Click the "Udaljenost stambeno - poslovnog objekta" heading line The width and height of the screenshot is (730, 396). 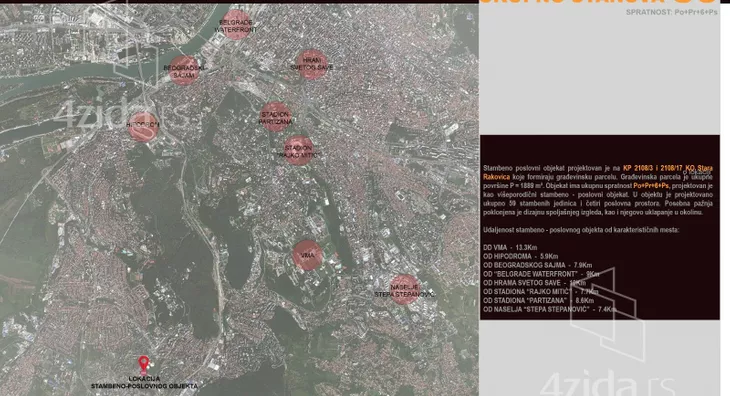(x=581, y=230)
